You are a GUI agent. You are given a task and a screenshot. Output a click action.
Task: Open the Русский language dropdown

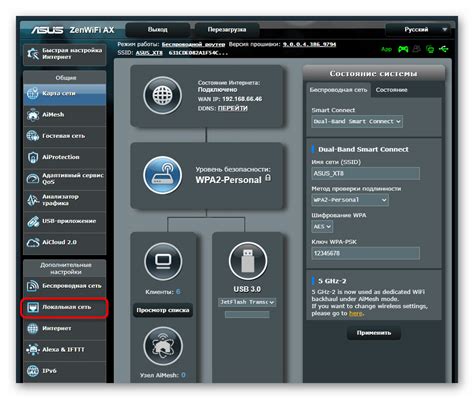[x=418, y=30]
